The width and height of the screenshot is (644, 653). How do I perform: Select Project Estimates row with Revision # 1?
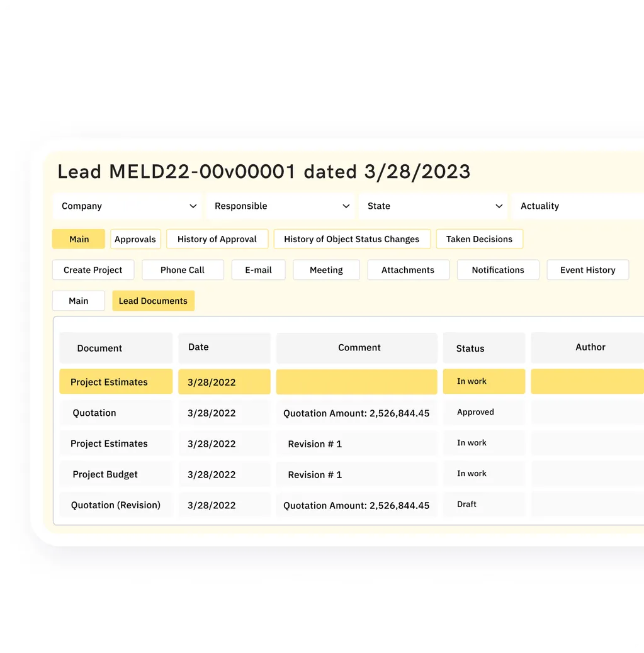pos(116,444)
